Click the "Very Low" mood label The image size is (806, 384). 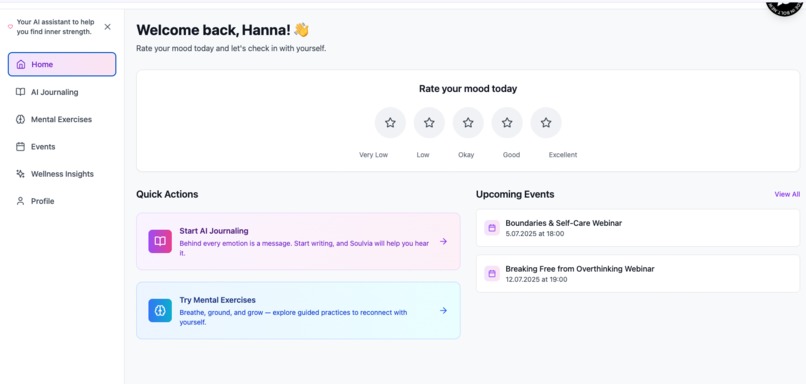tap(374, 155)
